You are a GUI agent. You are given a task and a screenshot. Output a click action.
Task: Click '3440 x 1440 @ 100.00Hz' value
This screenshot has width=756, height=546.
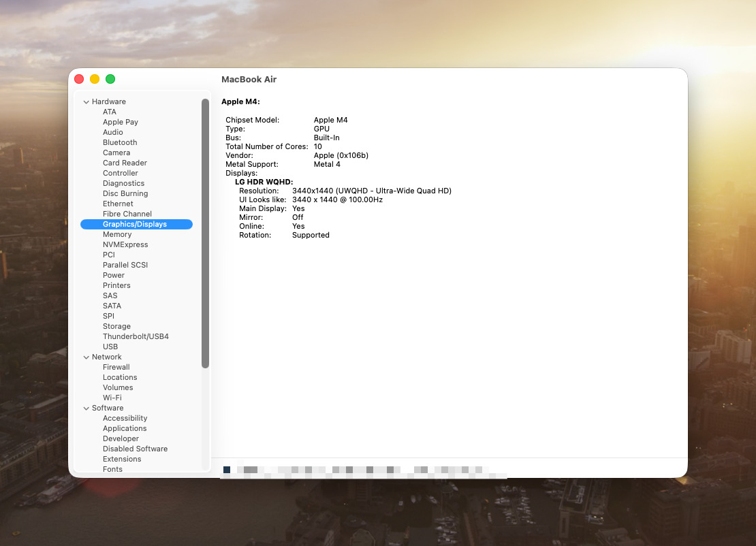point(338,199)
